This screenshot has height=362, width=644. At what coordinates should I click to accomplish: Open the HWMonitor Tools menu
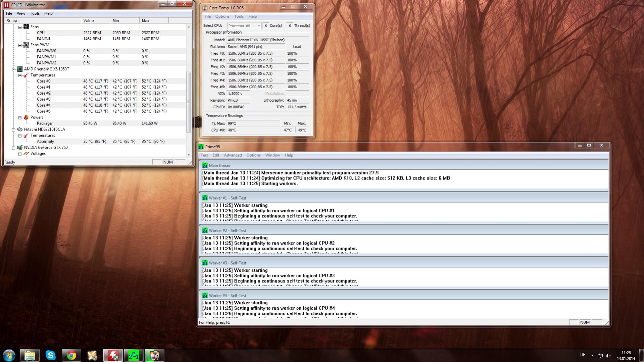(x=35, y=13)
